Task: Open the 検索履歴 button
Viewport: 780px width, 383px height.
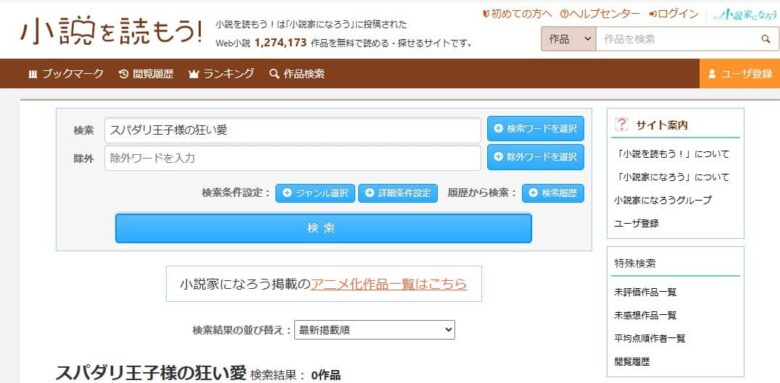Action: (553, 193)
